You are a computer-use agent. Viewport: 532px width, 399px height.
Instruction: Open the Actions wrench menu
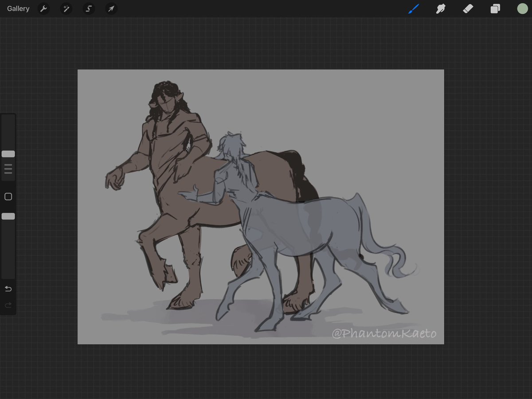pyautogui.click(x=43, y=8)
